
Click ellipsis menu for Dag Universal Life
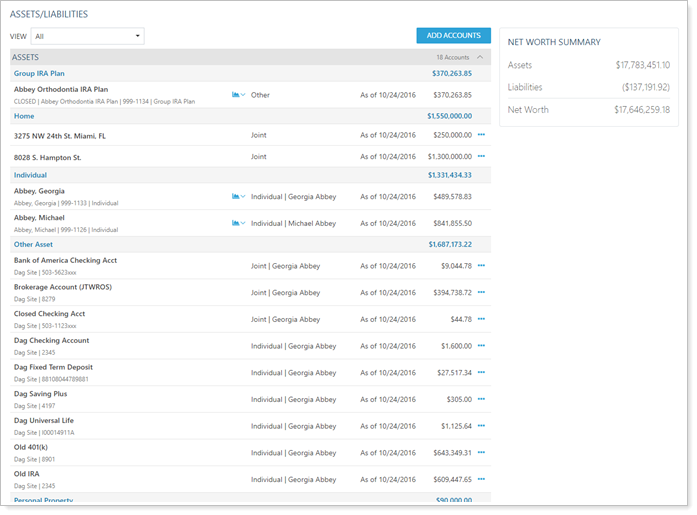[x=481, y=426]
